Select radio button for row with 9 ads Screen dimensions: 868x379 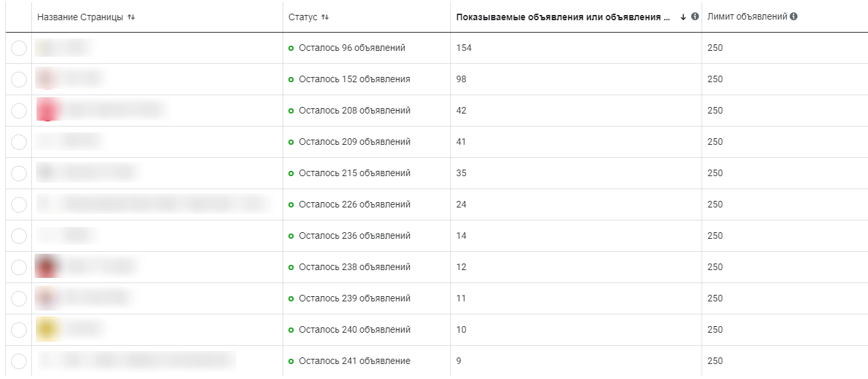point(19,361)
